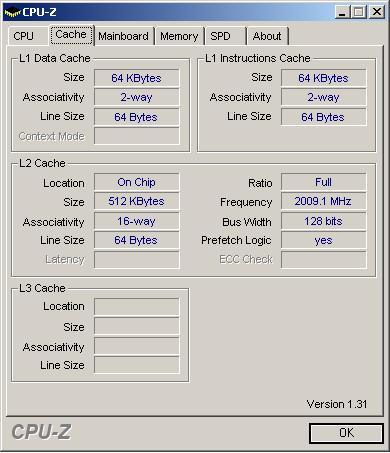The height and width of the screenshot is (453, 390).
Task: Click L2 Cache location On Chip value
Action: pyautogui.click(x=137, y=182)
